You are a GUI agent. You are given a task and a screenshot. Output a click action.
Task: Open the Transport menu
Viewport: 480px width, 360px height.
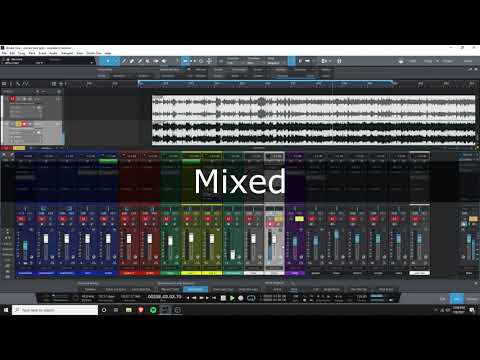(67, 53)
